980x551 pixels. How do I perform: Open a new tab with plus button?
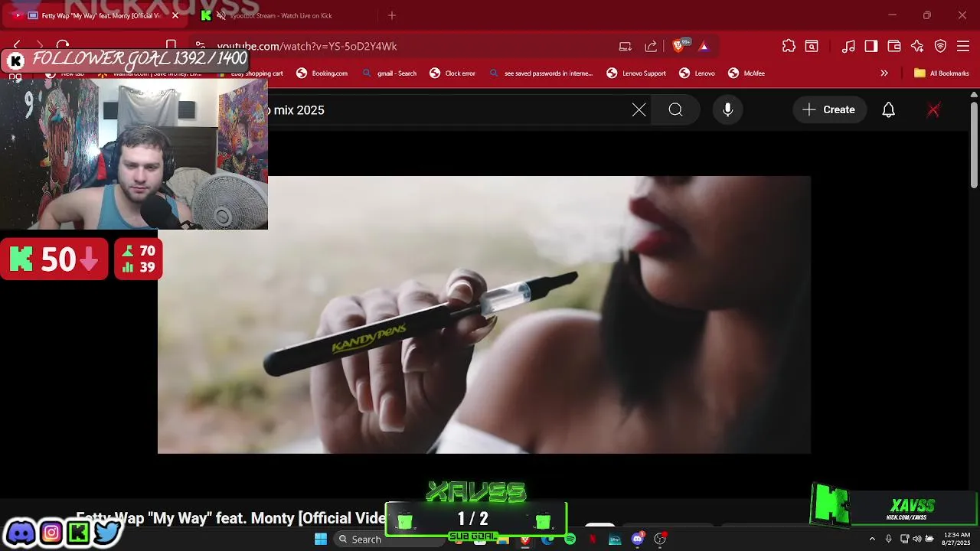tap(392, 15)
